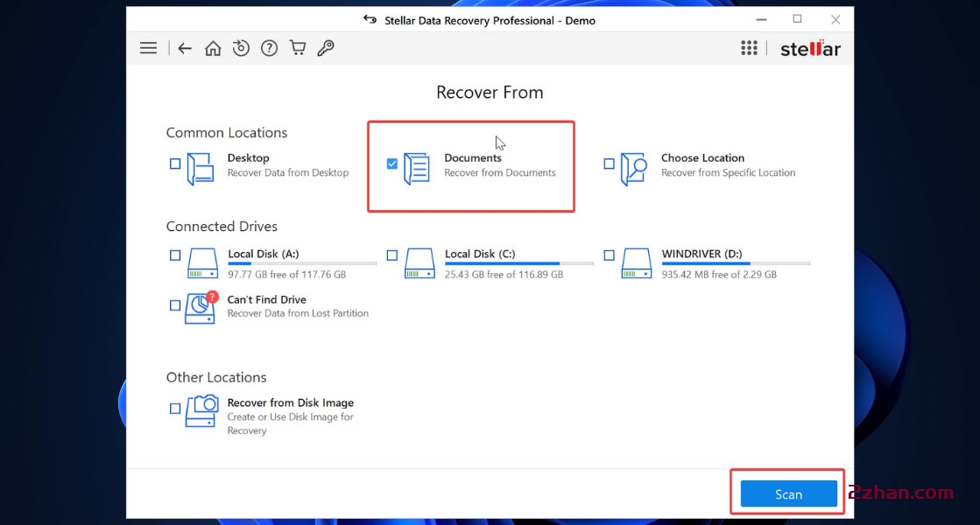This screenshot has height=525, width=980.
Task: Click the Stellar logo
Action: coord(810,49)
